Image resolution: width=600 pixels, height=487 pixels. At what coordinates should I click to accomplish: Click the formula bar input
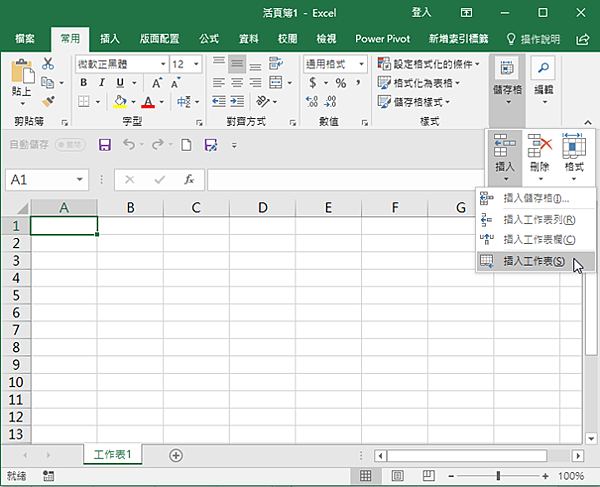346,179
